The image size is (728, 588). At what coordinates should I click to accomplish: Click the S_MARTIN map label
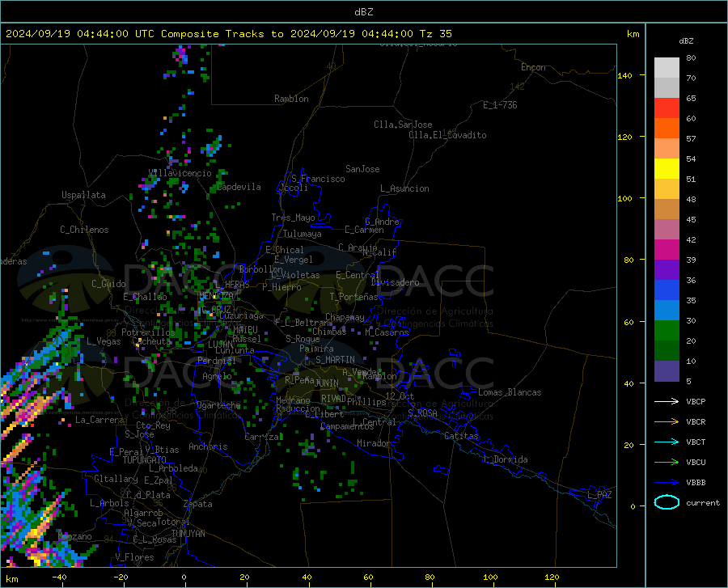coord(335,360)
